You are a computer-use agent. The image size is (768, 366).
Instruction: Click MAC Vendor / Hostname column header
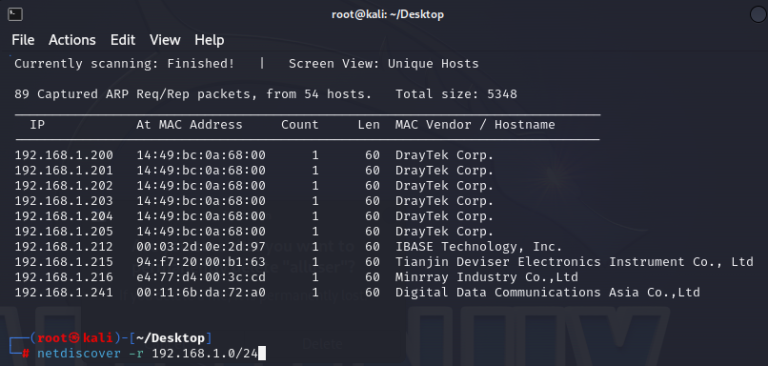tap(475, 124)
